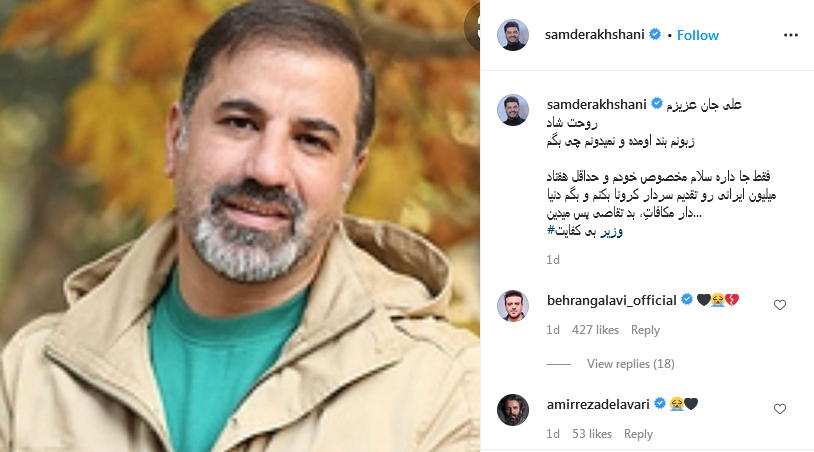The width and height of the screenshot is (814, 452).
Task: Open the hashtag link in the caption
Action: tap(585, 231)
